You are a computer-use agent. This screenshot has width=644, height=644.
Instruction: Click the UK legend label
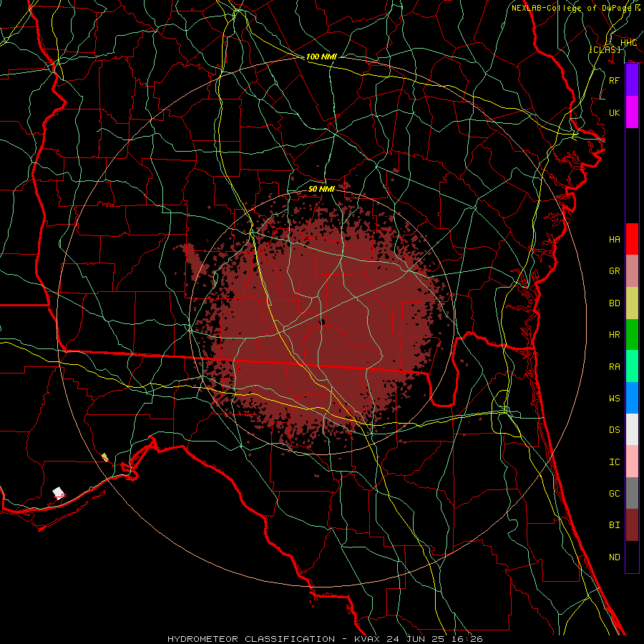tap(614, 112)
